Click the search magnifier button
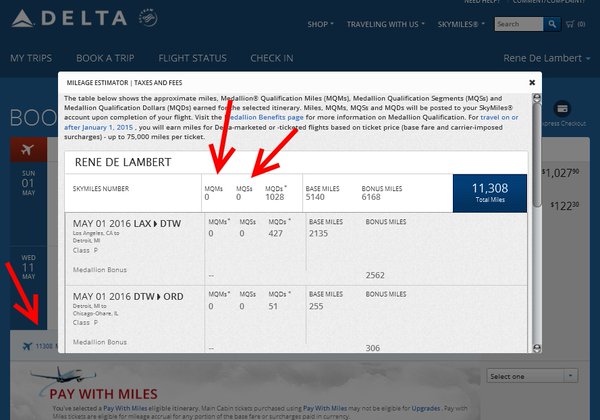Screen dimensions: 600x420 pyautogui.click(x=553, y=23)
